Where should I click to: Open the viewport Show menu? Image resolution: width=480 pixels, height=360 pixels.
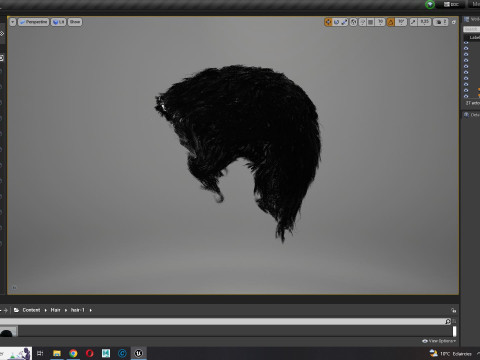(75, 22)
